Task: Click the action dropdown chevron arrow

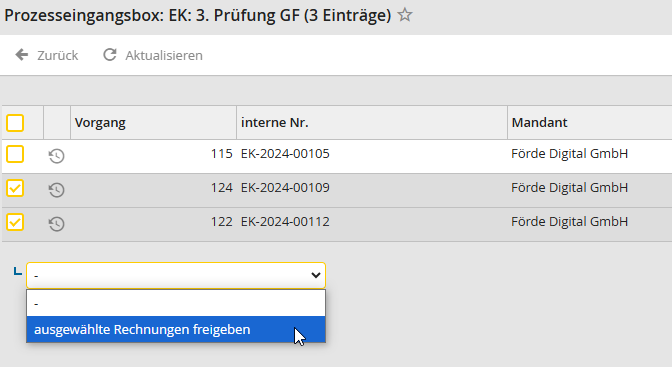Action: point(315,275)
